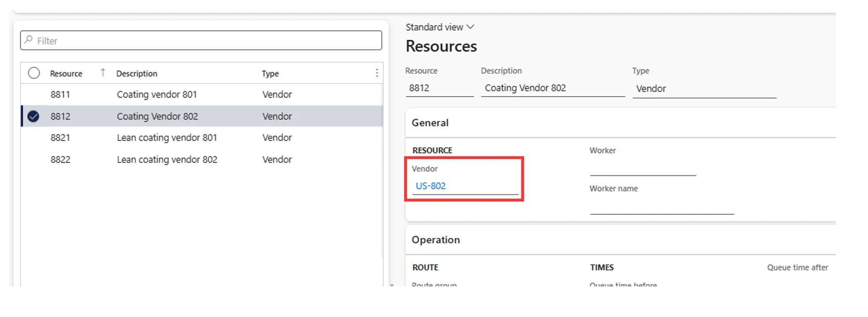The height and width of the screenshot is (317, 868).
Task: Edit the Description field Coating Vendor 802
Action: coord(553,88)
